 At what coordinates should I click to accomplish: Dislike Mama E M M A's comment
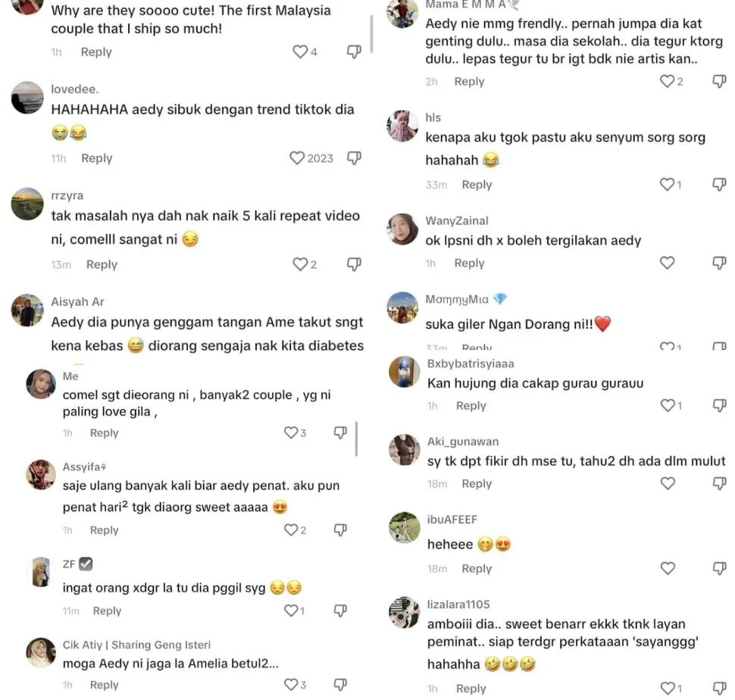coord(719,81)
